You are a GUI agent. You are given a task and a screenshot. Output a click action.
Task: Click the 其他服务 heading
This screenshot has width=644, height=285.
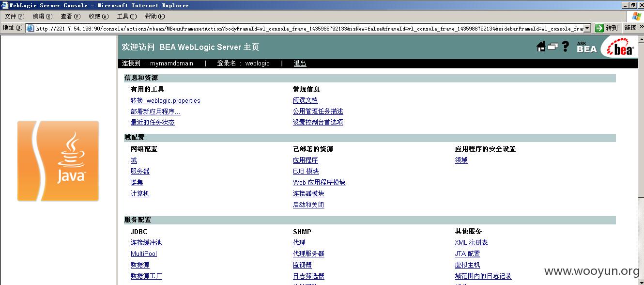coord(468,231)
